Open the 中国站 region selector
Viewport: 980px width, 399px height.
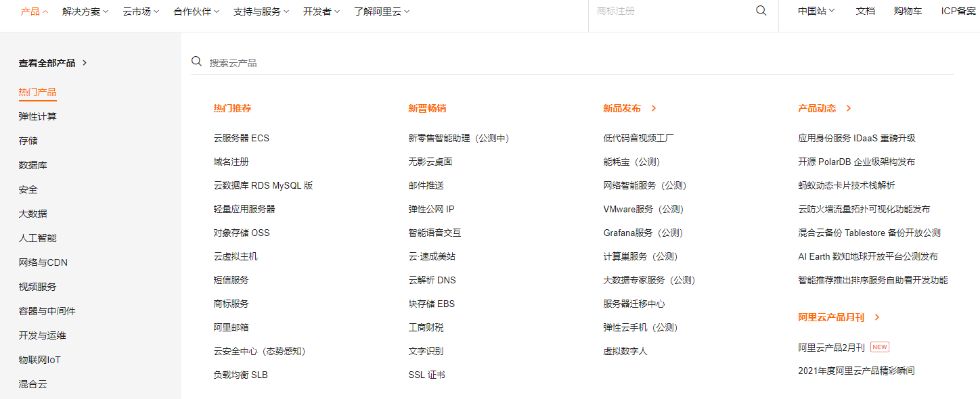816,11
